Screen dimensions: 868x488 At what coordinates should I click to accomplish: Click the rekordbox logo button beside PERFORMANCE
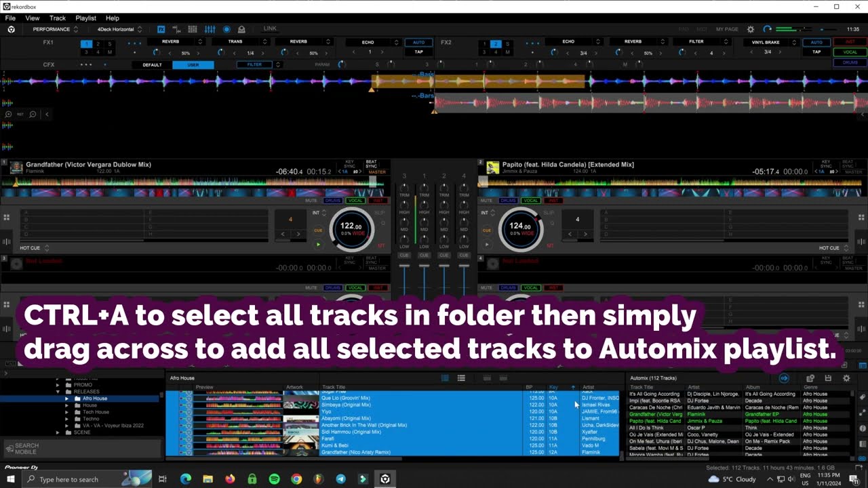pos(11,29)
